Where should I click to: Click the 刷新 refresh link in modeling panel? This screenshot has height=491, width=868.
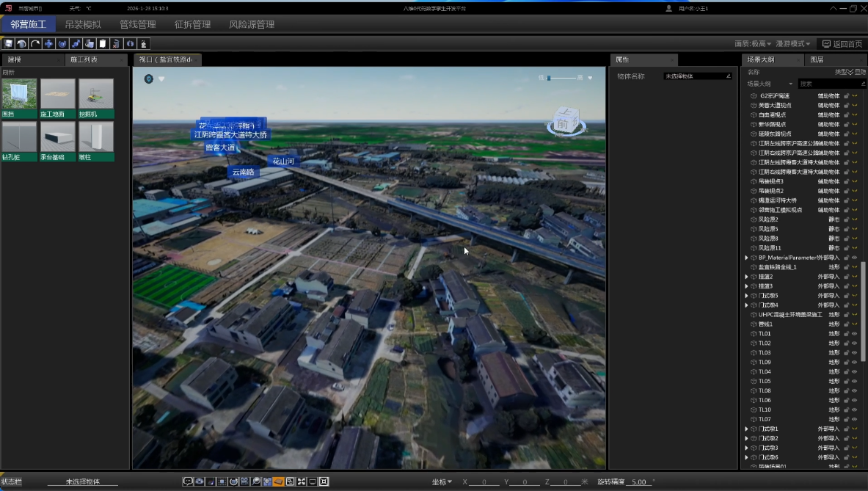[9, 72]
